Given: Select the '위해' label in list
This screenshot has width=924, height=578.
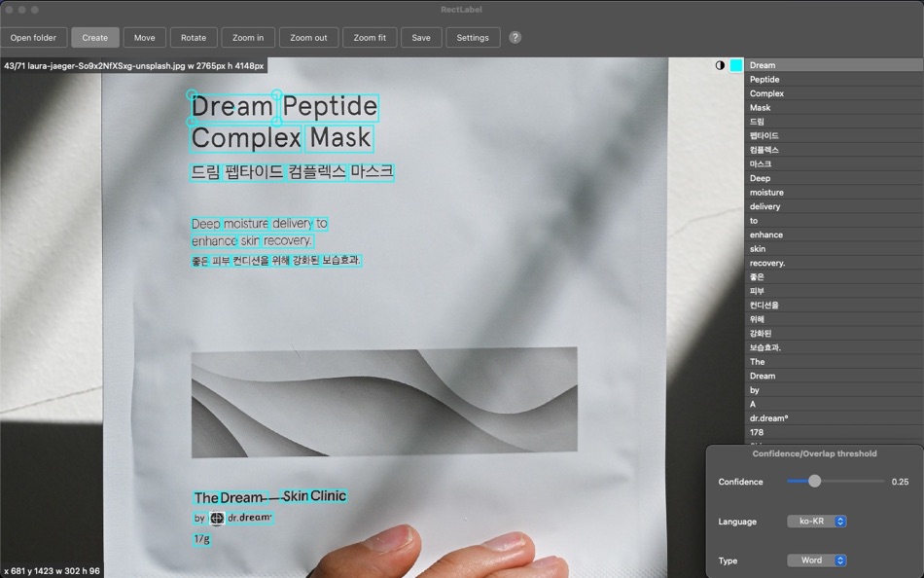Looking at the screenshot, I should 834,319.
